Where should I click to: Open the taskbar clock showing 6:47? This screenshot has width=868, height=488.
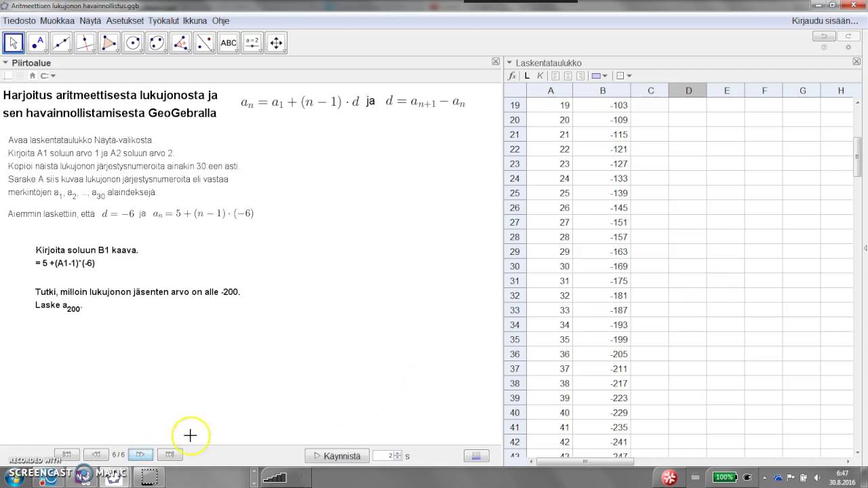pyautogui.click(x=842, y=477)
